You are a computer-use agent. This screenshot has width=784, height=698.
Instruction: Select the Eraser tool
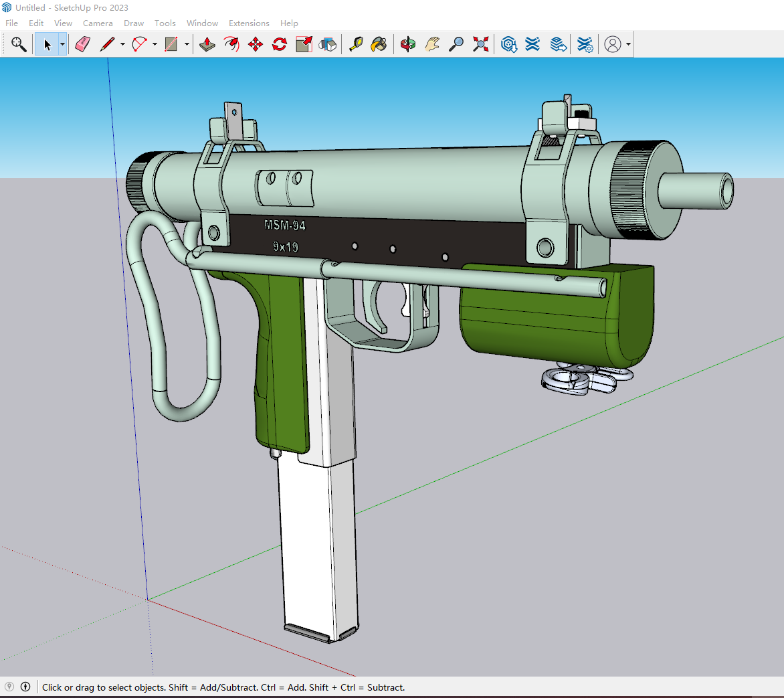(x=82, y=44)
